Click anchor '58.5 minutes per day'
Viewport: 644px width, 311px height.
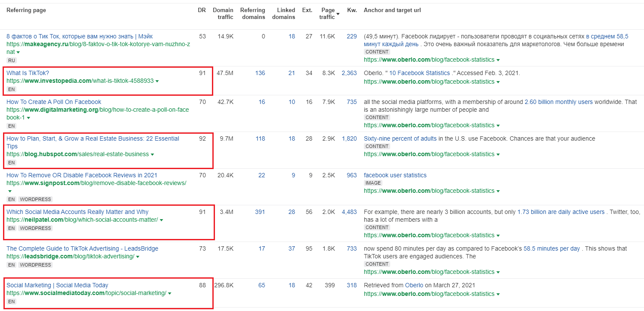click(552, 248)
